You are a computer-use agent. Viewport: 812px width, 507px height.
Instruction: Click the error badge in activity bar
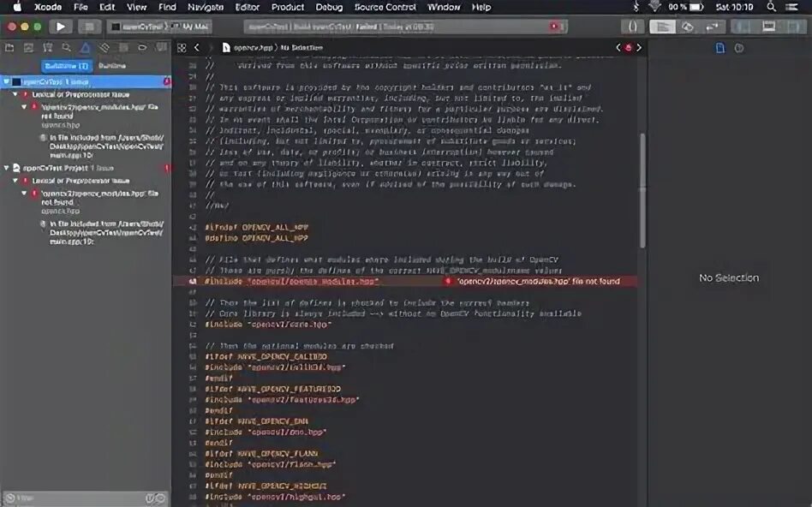[555, 27]
